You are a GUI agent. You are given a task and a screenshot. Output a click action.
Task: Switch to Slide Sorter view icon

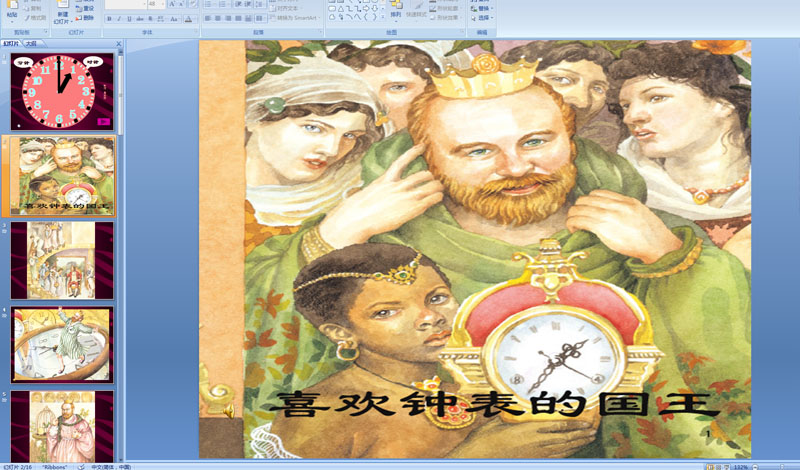tap(719, 467)
